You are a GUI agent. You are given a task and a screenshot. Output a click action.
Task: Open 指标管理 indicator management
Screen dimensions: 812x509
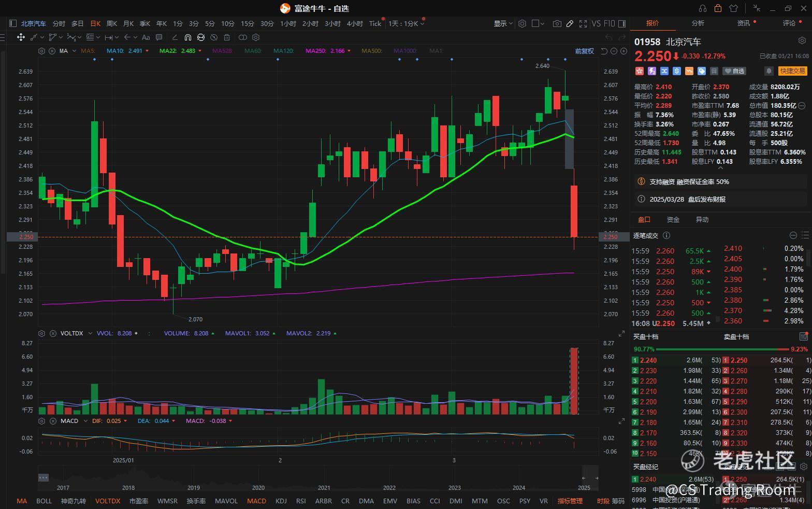pyautogui.click(x=570, y=501)
